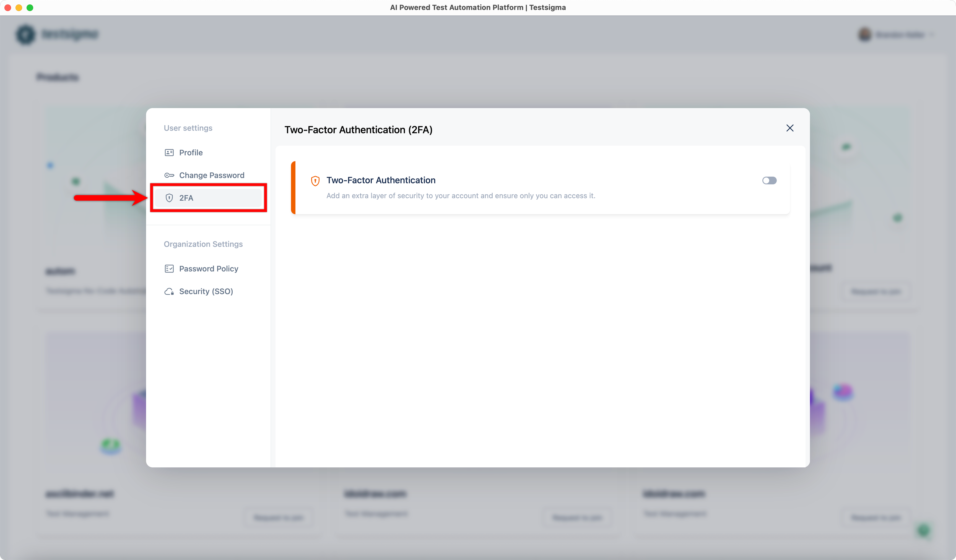Select the Change Password menu item
956x560 pixels.
click(x=212, y=175)
